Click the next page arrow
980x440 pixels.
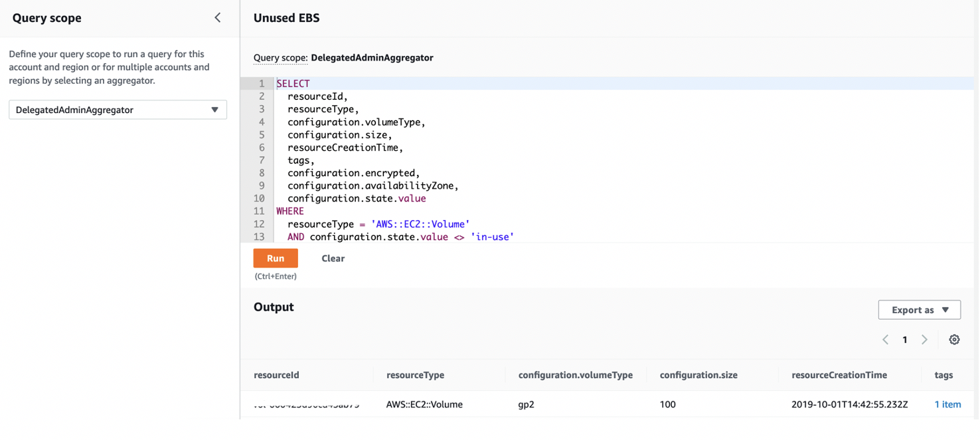point(924,339)
